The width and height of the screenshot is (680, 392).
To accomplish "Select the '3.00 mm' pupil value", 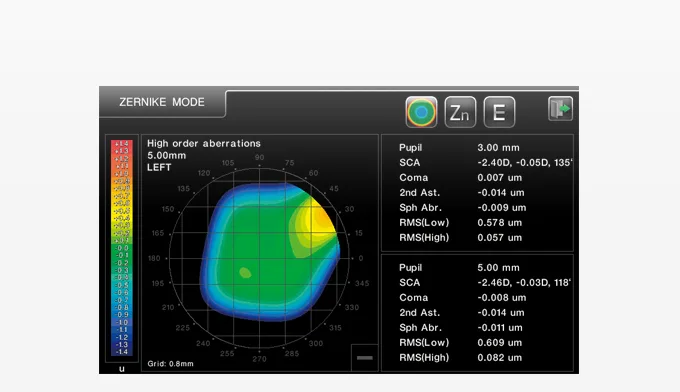I will (498, 147).
